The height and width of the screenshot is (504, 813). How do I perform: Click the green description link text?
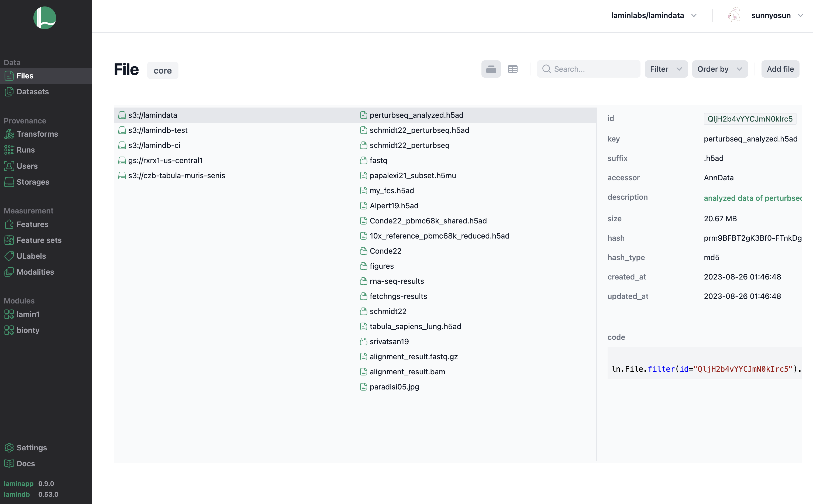click(x=752, y=198)
